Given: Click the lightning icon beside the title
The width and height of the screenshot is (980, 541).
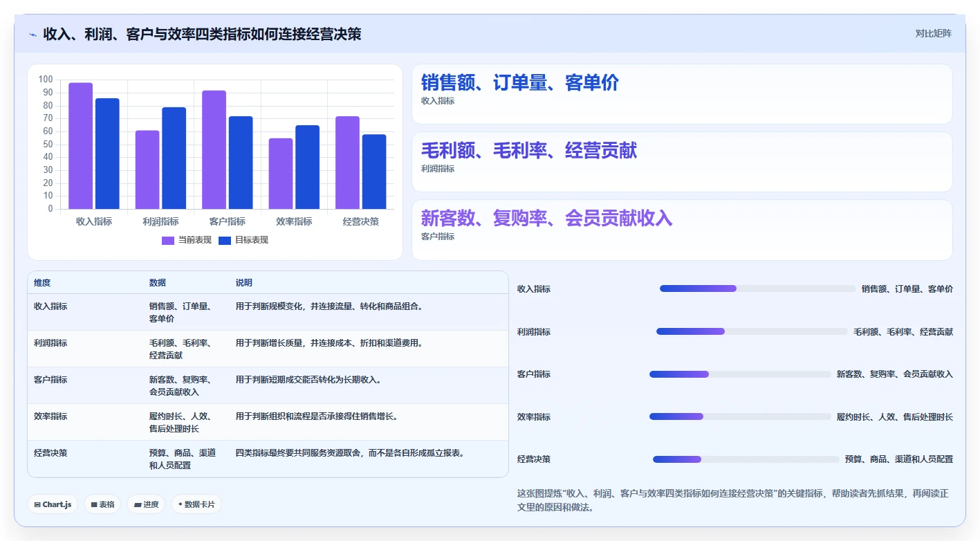Looking at the screenshot, I should coord(33,34).
